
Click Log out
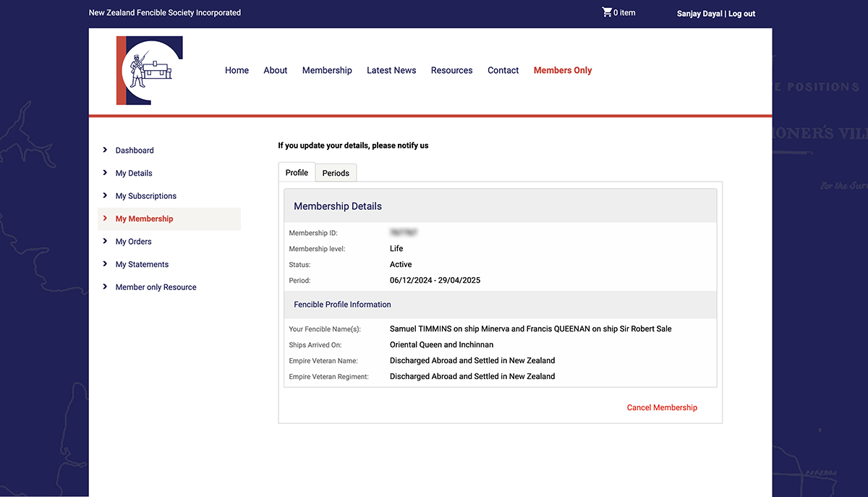741,13
